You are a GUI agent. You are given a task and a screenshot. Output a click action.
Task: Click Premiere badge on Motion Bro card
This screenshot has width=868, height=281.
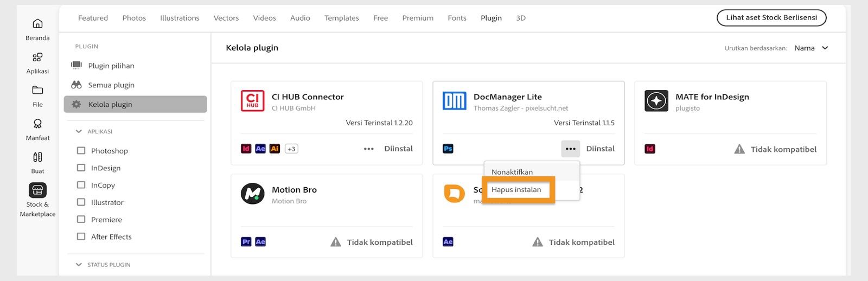[246, 242]
